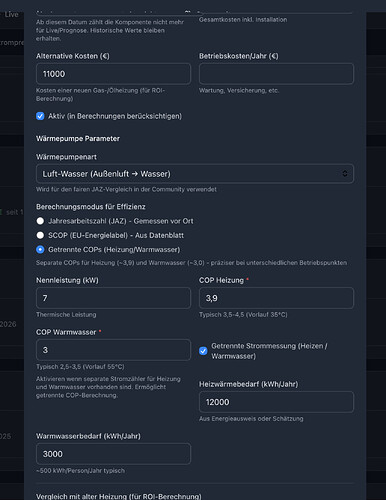Screen dimensions: 386x500
Task: Focus the Alternative Kosten input field
Action: [113, 74]
